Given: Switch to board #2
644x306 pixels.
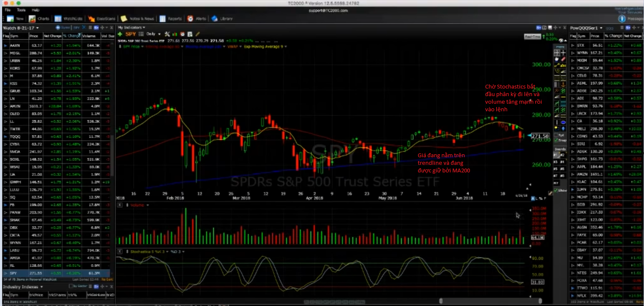Looking at the screenshot, I should pyautogui.click(x=563, y=155).
